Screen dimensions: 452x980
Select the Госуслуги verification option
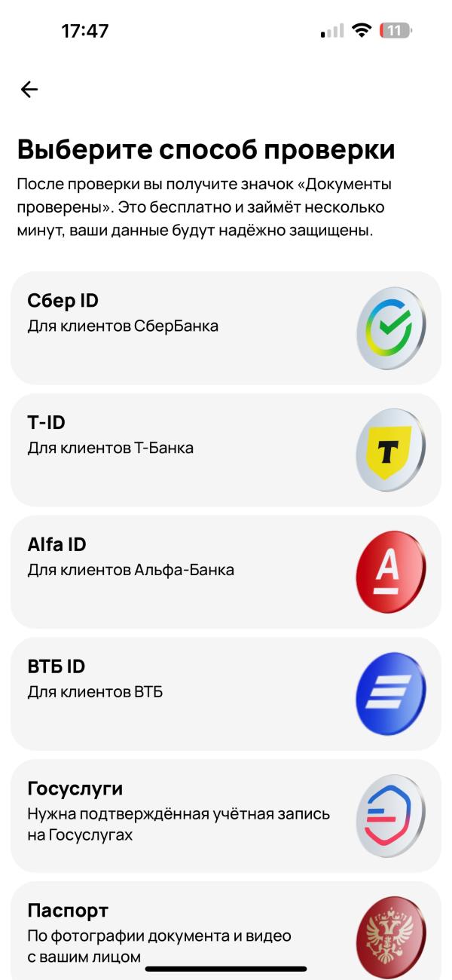(x=226, y=816)
